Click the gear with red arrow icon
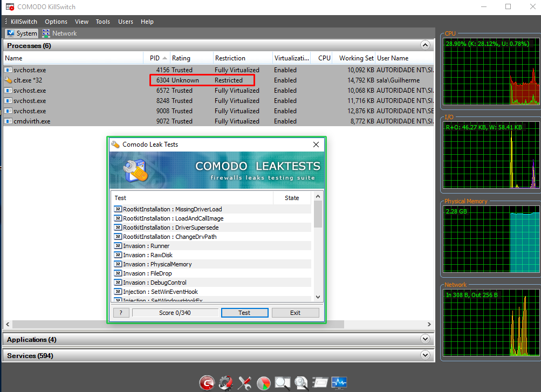Screen dimensions: 541x392 [x=225, y=383]
